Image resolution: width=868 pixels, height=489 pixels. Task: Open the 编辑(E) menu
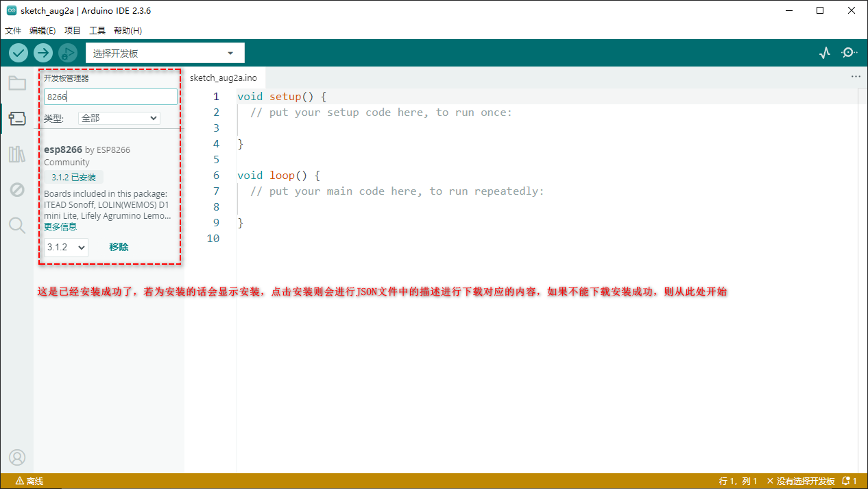43,31
